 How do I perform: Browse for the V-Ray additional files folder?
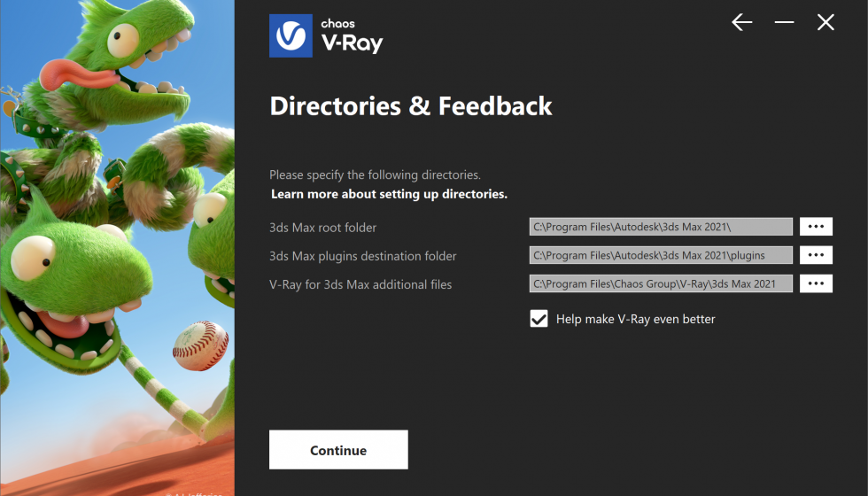coord(816,283)
